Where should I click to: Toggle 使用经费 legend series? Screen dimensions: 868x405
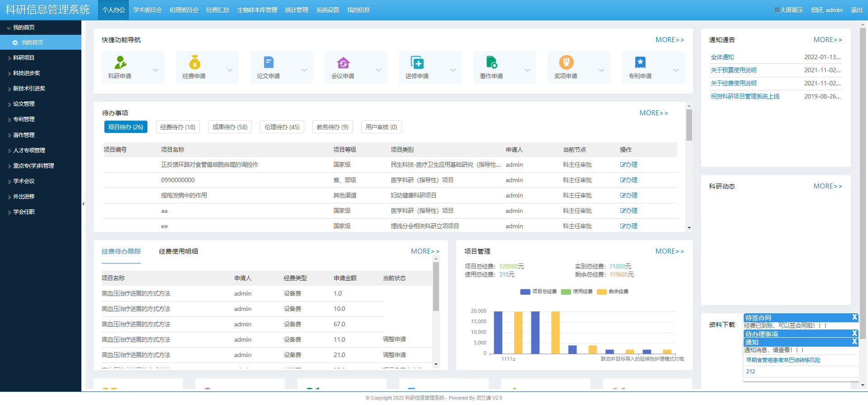[x=577, y=292]
